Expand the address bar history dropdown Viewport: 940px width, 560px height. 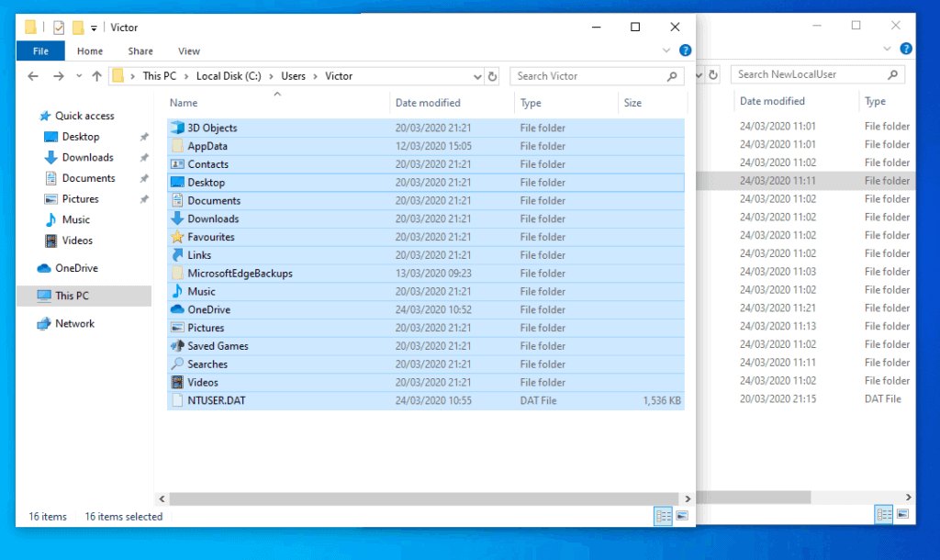click(x=477, y=76)
